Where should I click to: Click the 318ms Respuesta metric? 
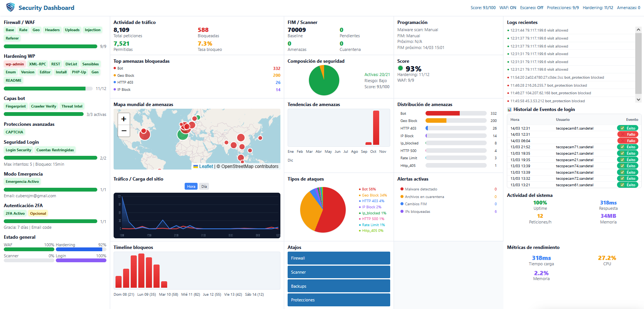coord(608,205)
